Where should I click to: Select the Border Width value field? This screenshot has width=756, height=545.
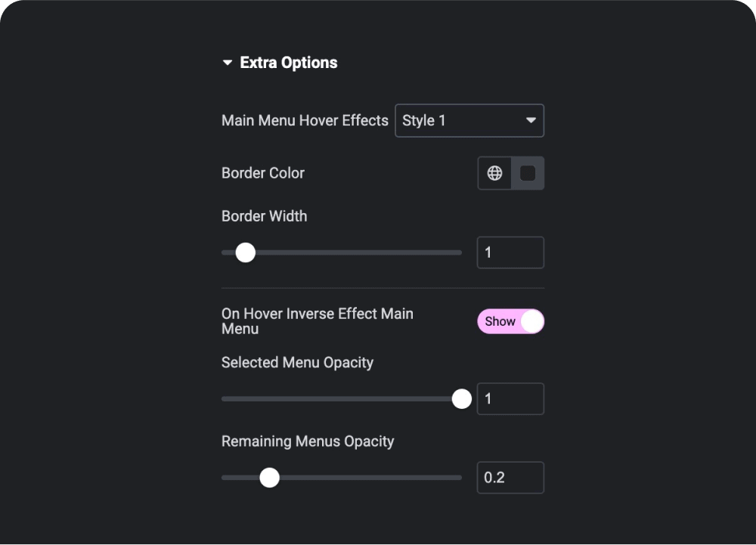(510, 252)
